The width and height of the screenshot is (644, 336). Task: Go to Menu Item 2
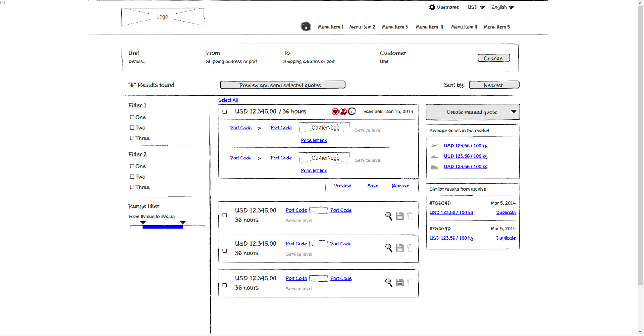pyautogui.click(x=362, y=27)
